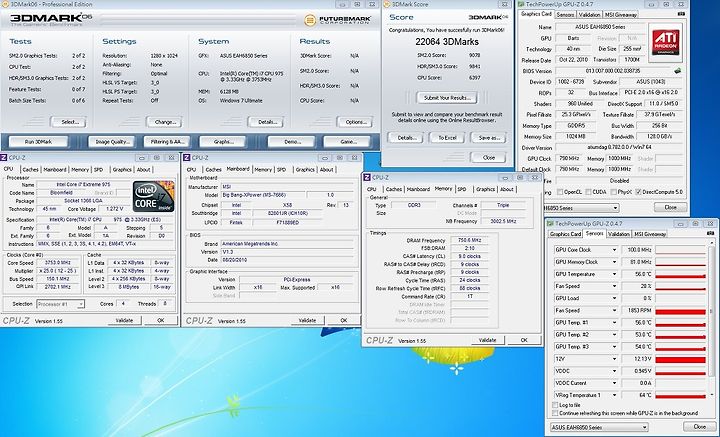The width and height of the screenshot is (720, 437).
Task: Click the Intel Core i7 logo in CPU-Z
Action: click(x=153, y=197)
